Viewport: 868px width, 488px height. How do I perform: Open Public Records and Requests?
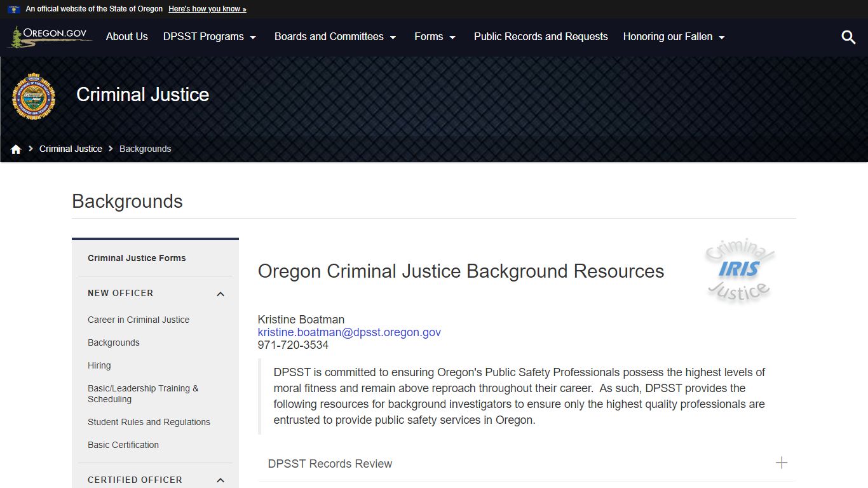click(541, 37)
